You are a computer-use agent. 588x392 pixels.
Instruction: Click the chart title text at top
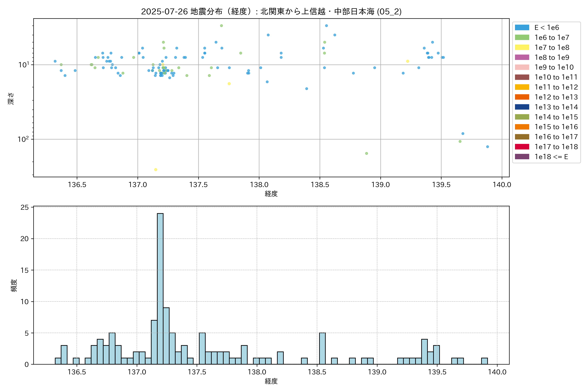(271, 11)
